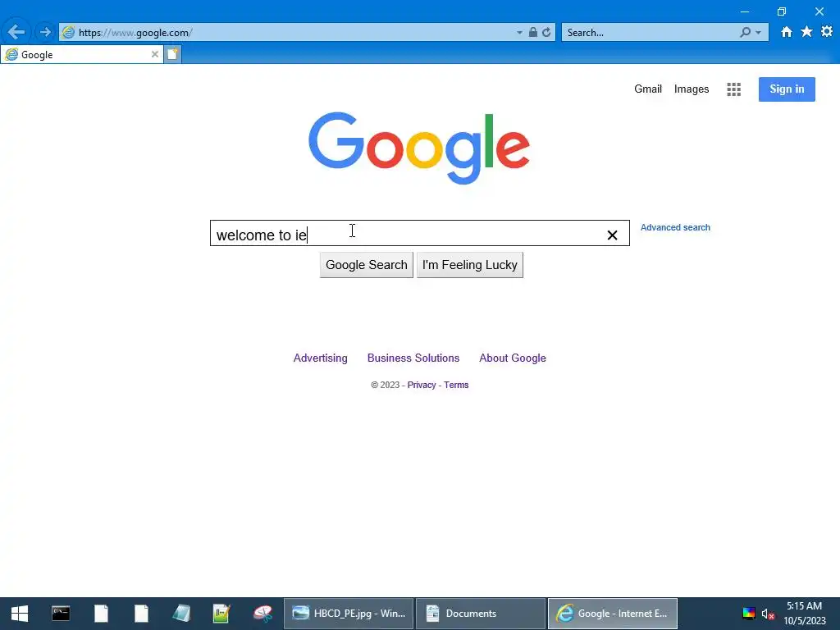Go back with the browser Back arrow
The height and width of the screenshot is (630, 840).
[x=16, y=32]
